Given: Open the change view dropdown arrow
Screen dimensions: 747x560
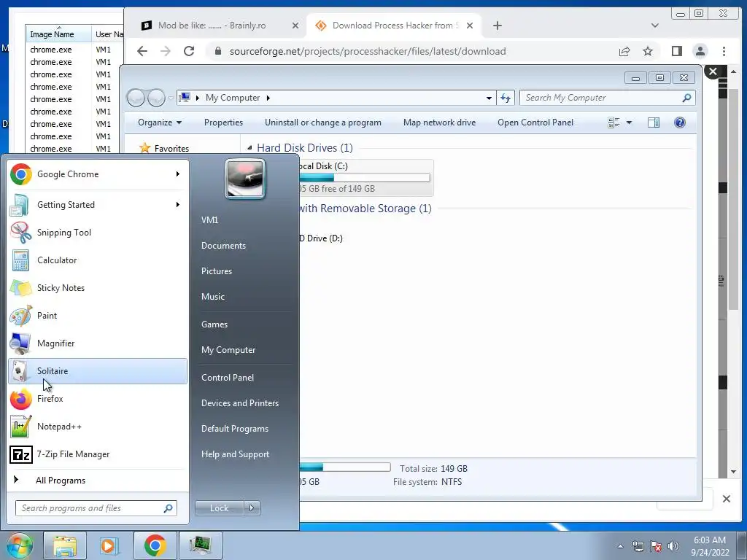Looking at the screenshot, I should pos(629,122).
